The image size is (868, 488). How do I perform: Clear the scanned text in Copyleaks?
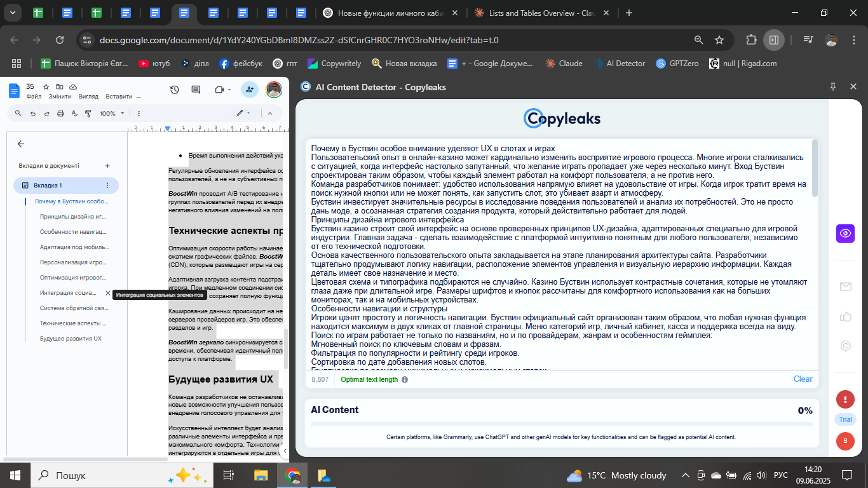pos(803,379)
